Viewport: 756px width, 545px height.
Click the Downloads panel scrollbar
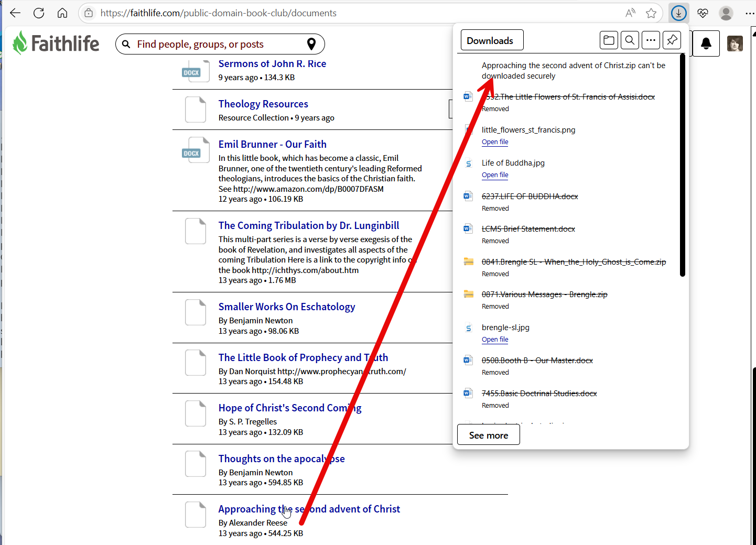click(x=683, y=165)
